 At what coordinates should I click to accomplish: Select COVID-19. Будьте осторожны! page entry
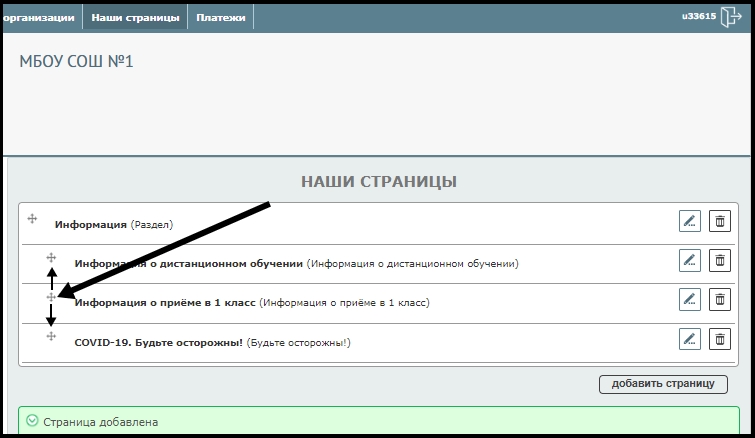click(x=159, y=343)
